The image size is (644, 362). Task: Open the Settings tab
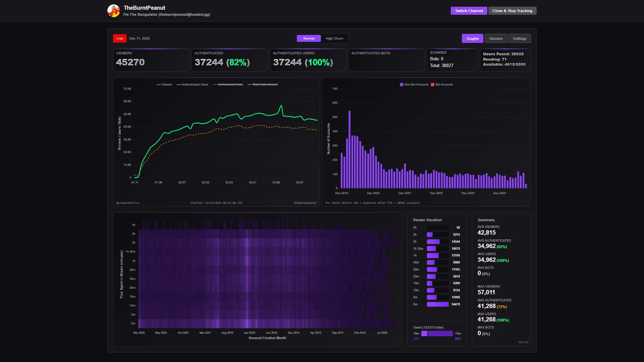coord(519,39)
